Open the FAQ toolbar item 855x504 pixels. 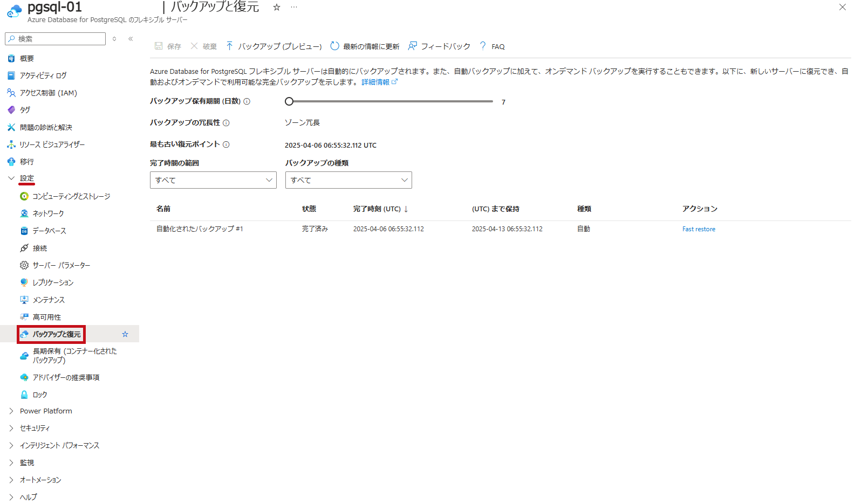(492, 46)
